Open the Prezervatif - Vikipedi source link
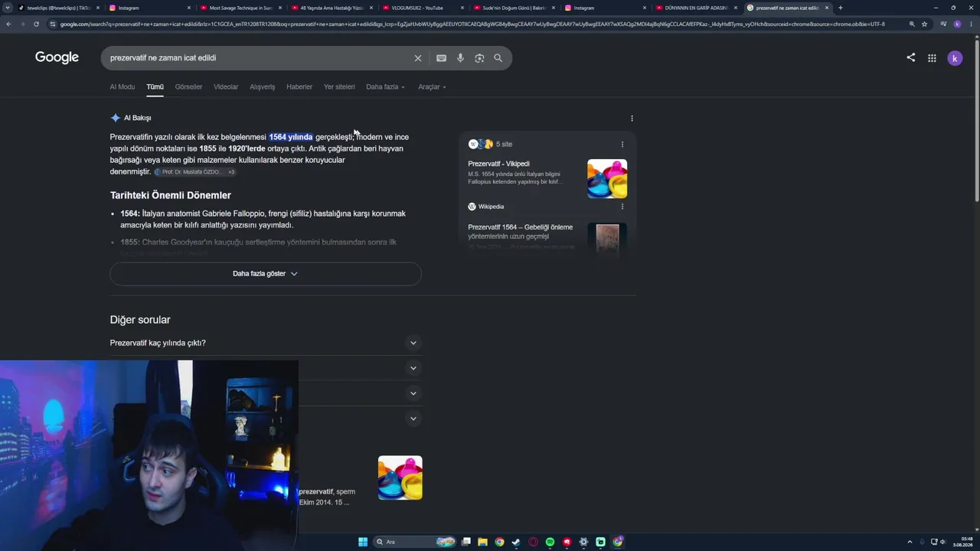The image size is (980, 551). coord(499,164)
